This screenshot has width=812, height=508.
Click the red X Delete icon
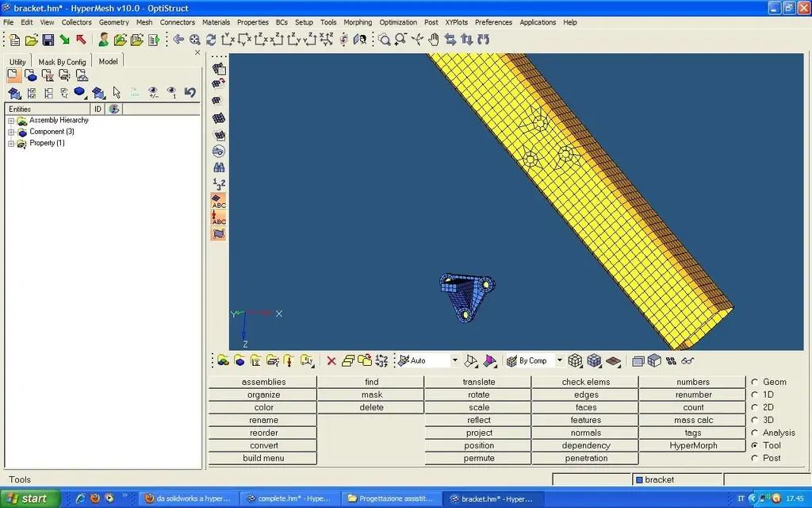pos(331,361)
